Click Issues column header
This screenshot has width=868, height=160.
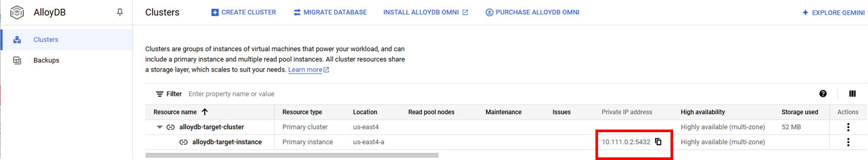pos(562,112)
